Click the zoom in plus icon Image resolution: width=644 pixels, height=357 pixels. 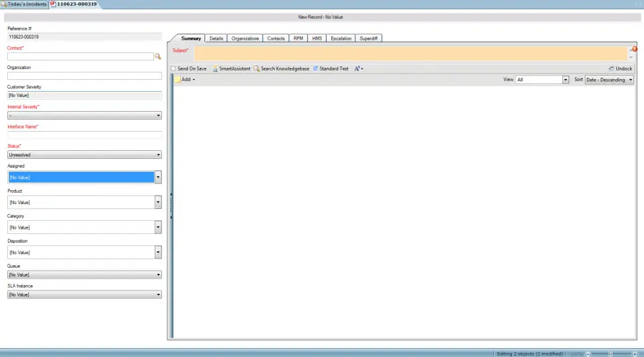pyautogui.click(x=635, y=353)
